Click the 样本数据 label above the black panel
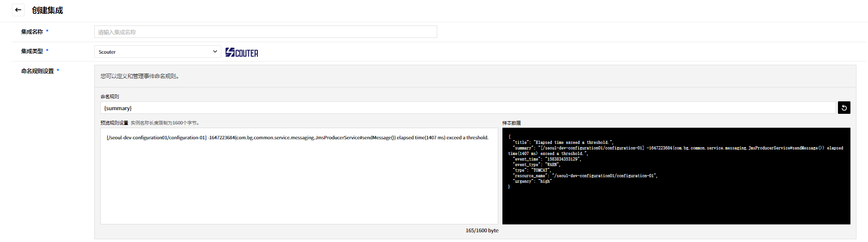Image resolution: width=868 pixels, height=242 pixels. (x=511, y=123)
